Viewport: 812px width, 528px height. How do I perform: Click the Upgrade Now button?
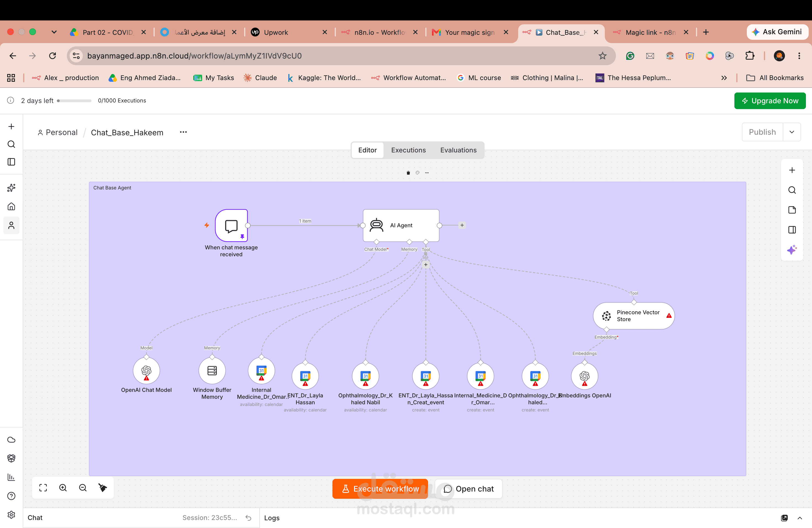click(x=770, y=101)
